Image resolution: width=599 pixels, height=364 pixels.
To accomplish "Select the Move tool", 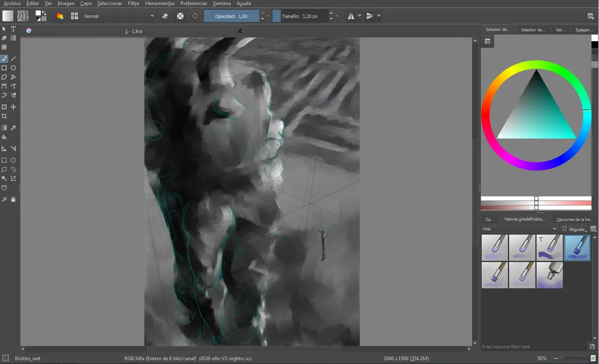I will tap(13, 107).
